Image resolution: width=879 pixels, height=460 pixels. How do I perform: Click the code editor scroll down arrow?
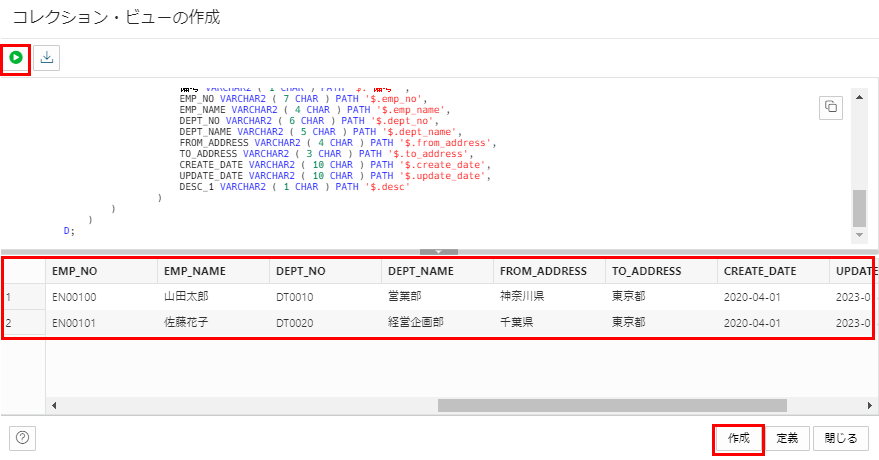859,235
